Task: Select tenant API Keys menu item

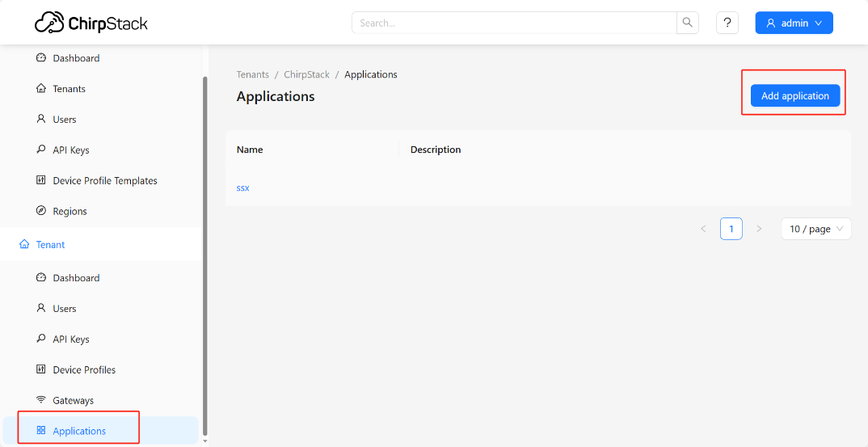Action: pyautogui.click(x=71, y=339)
